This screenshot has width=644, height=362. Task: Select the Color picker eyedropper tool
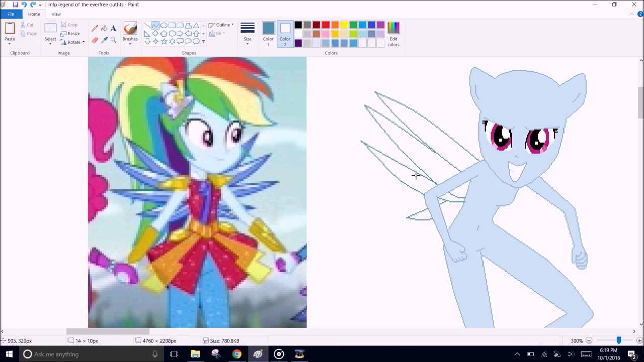pos(104,40)
